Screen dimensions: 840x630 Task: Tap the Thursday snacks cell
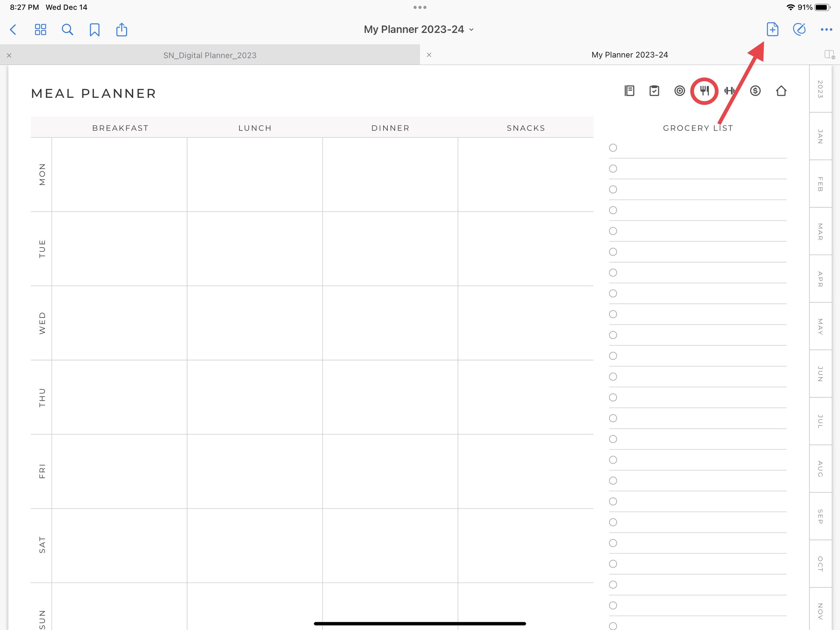pyautogui.click(x=526, y=397)
